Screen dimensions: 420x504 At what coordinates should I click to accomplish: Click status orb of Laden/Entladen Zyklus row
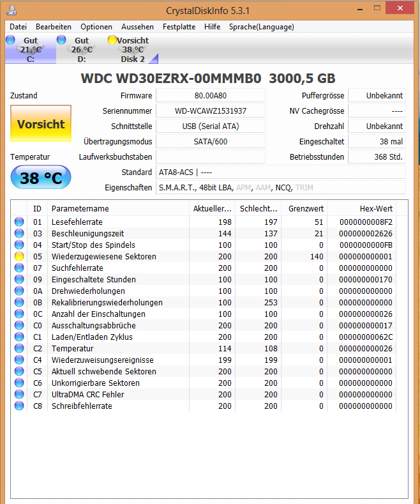pos(19,337)
